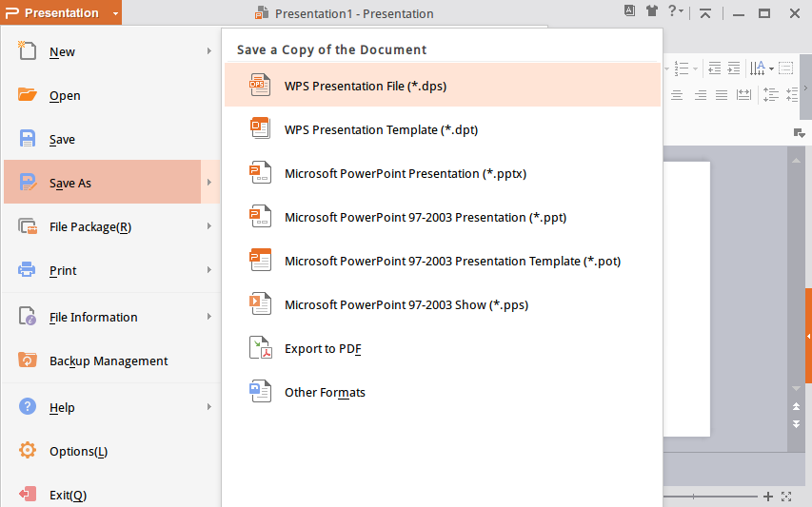Click the vertical scrollbar down arrow
The height and width of the screenshot is (507, 812).
coord(797,388)
